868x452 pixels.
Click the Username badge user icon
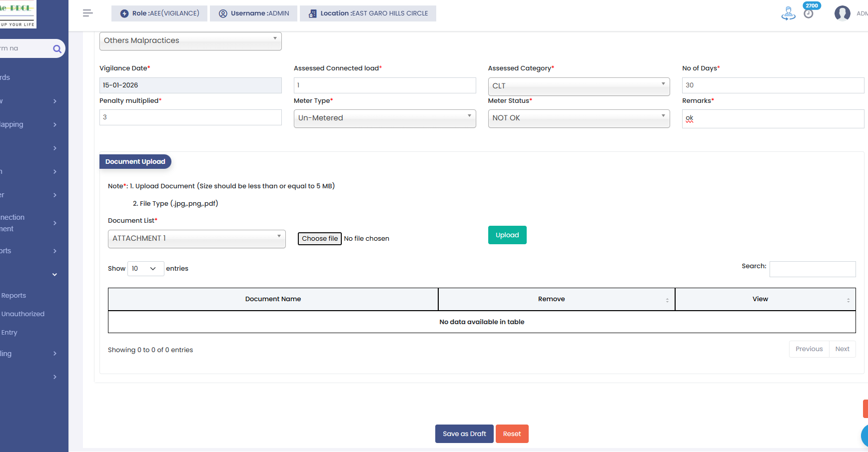click(x=223, y=13)
